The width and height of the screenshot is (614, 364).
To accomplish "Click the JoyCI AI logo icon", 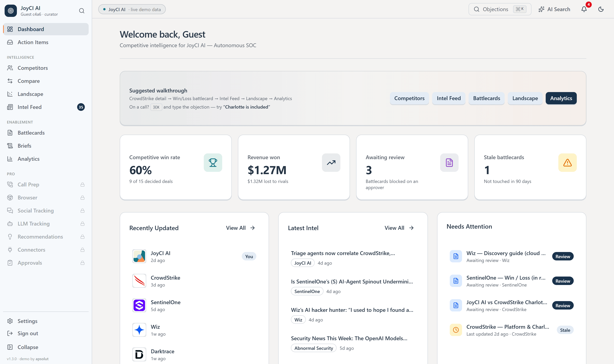I will pos(11,11).
